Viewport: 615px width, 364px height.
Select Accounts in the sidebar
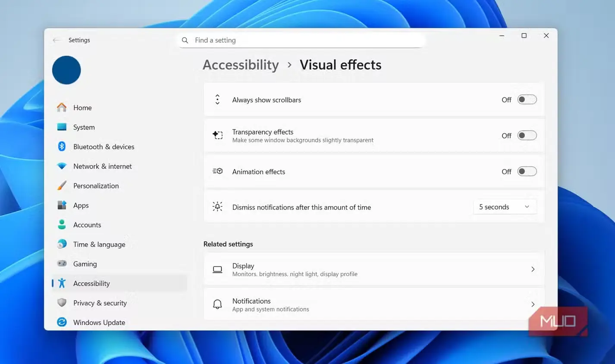point(119,225)
